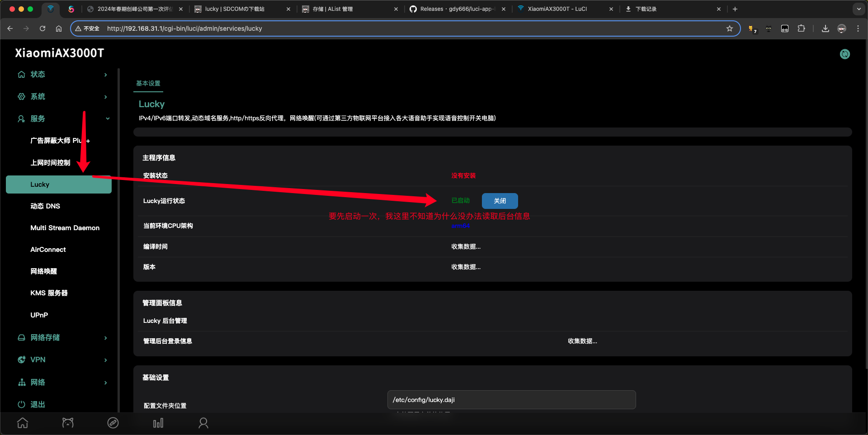Open the browser three-dot menu
The height and width of the screenshot is (435, 868).
(858, 28)
